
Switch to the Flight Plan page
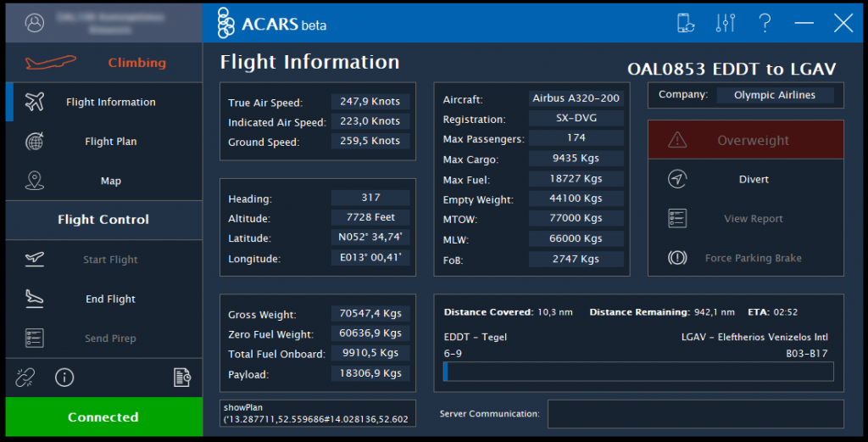point(104,141)
